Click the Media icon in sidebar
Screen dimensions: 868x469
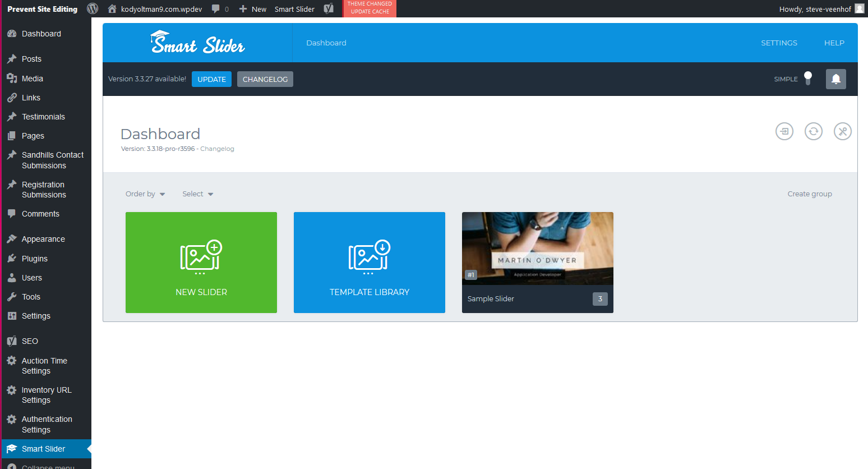(x=12, y=79)
